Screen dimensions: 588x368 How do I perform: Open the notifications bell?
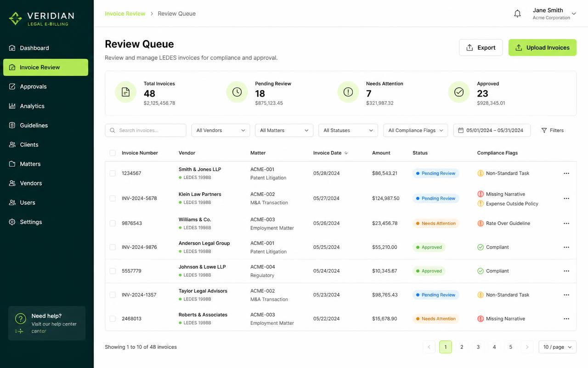click(x=517, y=14)
